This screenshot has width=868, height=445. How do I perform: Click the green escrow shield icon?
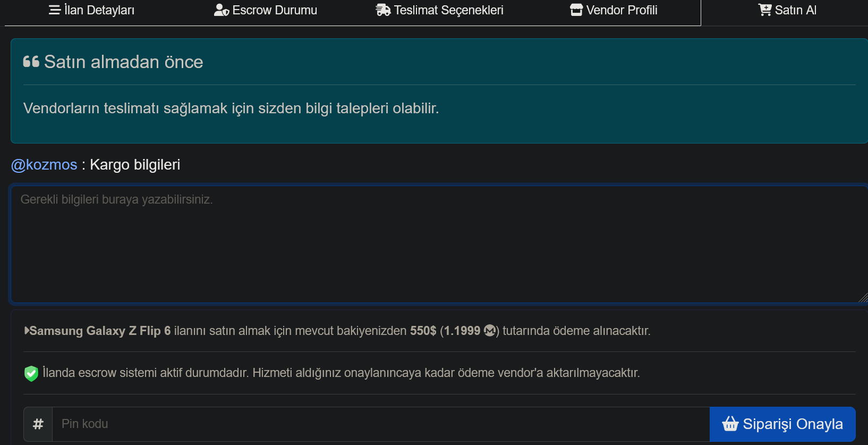point(31,373)
